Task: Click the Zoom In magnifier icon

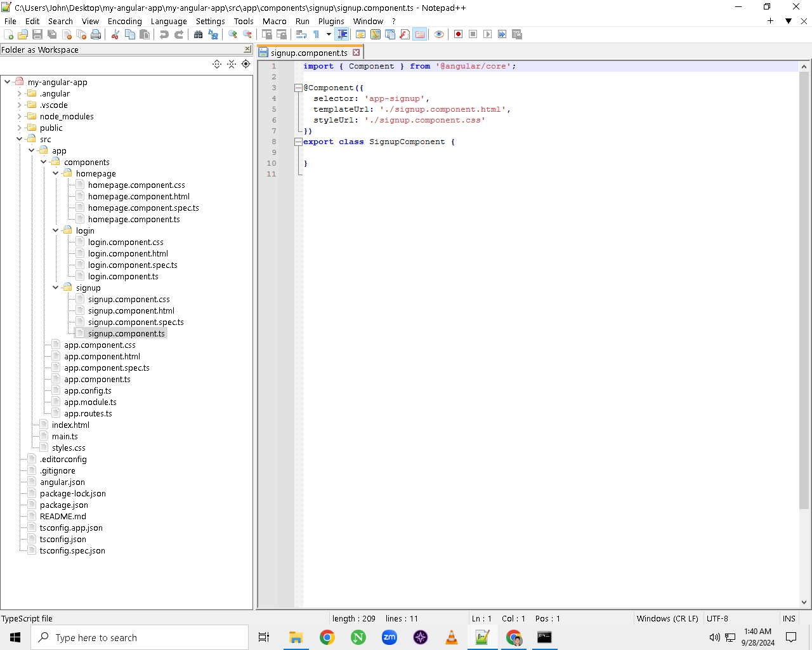Action: click(233, 34)
